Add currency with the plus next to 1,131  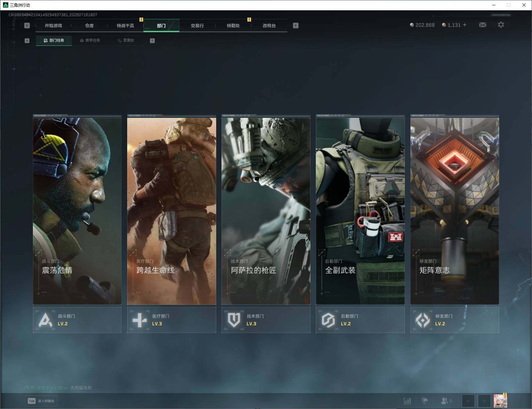point(465,25)
